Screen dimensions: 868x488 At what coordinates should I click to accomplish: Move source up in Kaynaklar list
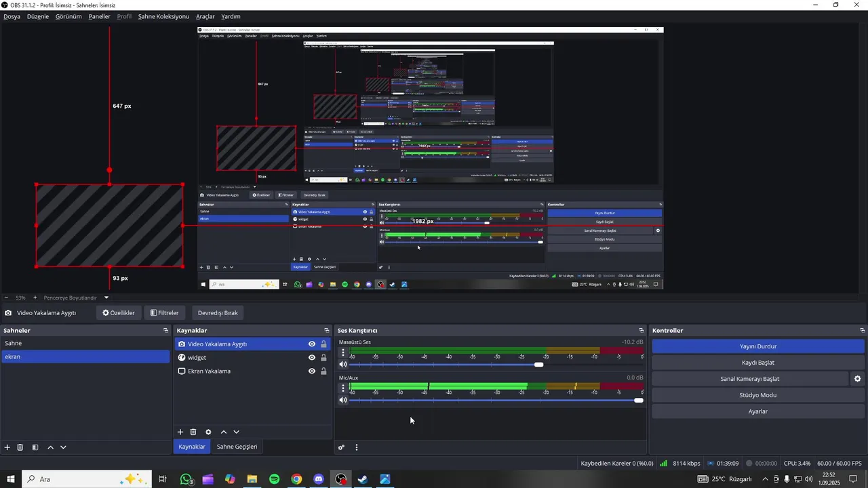[x=224, y=432]
